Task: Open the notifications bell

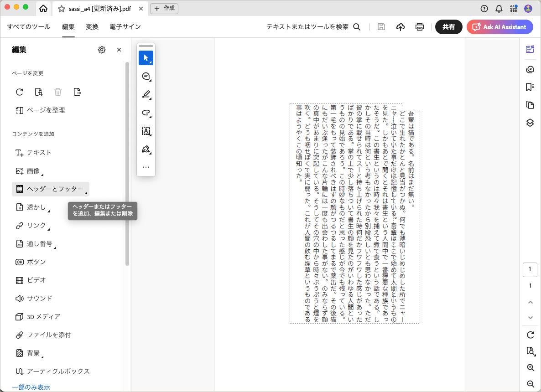Action: tap(499, 9)
